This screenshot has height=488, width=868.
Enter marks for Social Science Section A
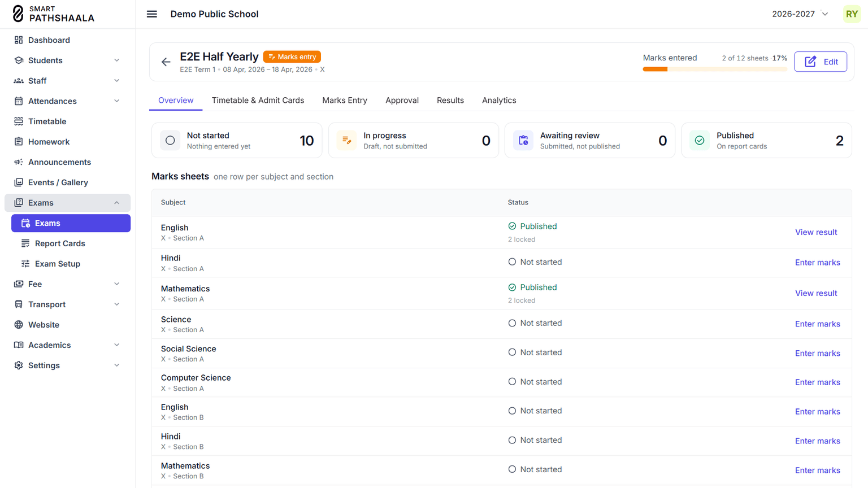point(818,354)
